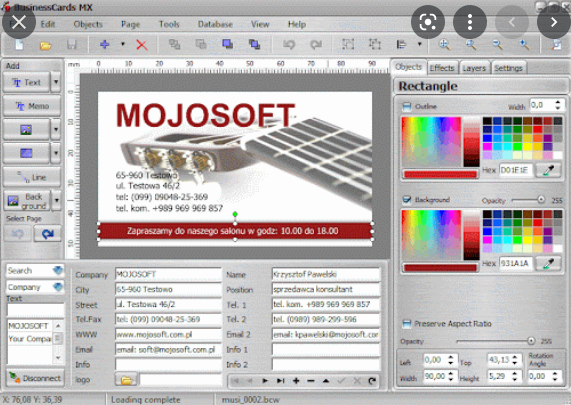571x405 pixels.
Task: Open the dropdown arrow beside the Align icon
Action: pos(420,44)
